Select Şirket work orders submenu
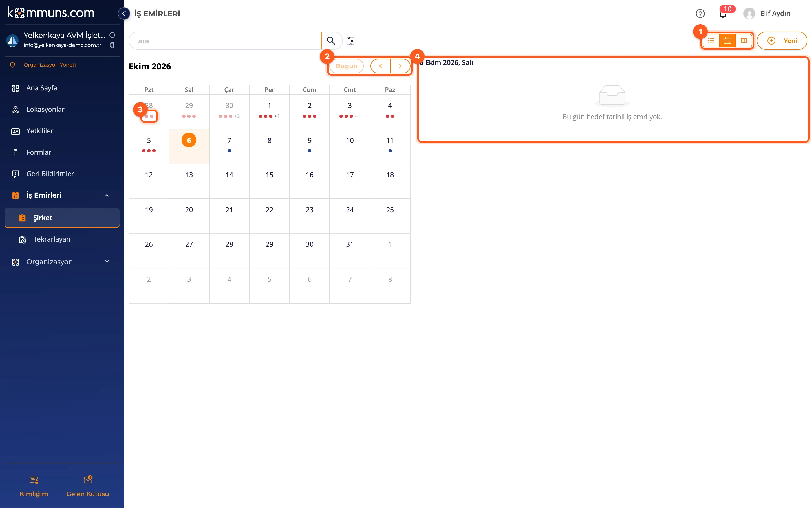 (x=62, y=218)
